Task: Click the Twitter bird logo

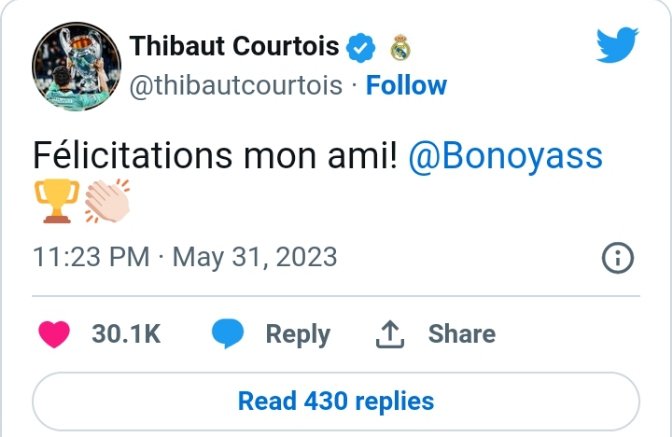Action: tap(617, 46)
